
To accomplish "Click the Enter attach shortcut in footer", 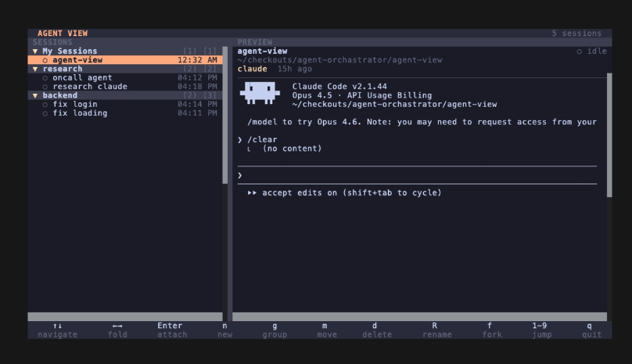I will (172, 330).
